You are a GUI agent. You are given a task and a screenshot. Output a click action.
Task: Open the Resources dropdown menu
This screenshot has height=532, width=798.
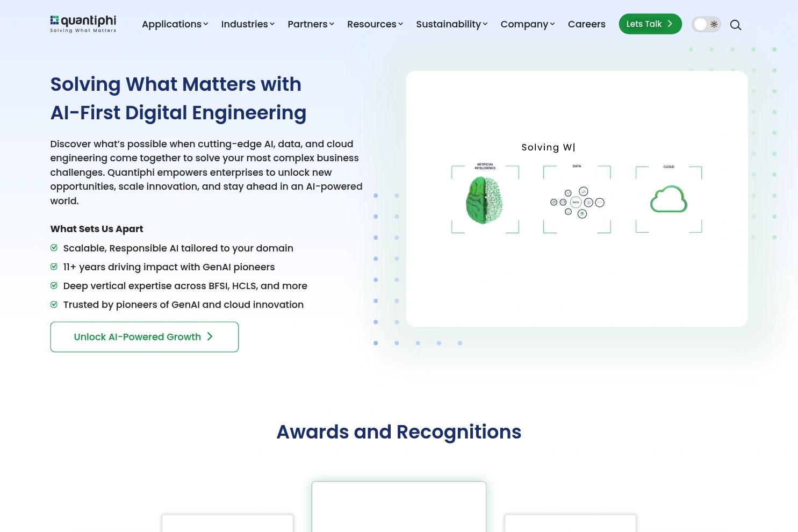375,24
